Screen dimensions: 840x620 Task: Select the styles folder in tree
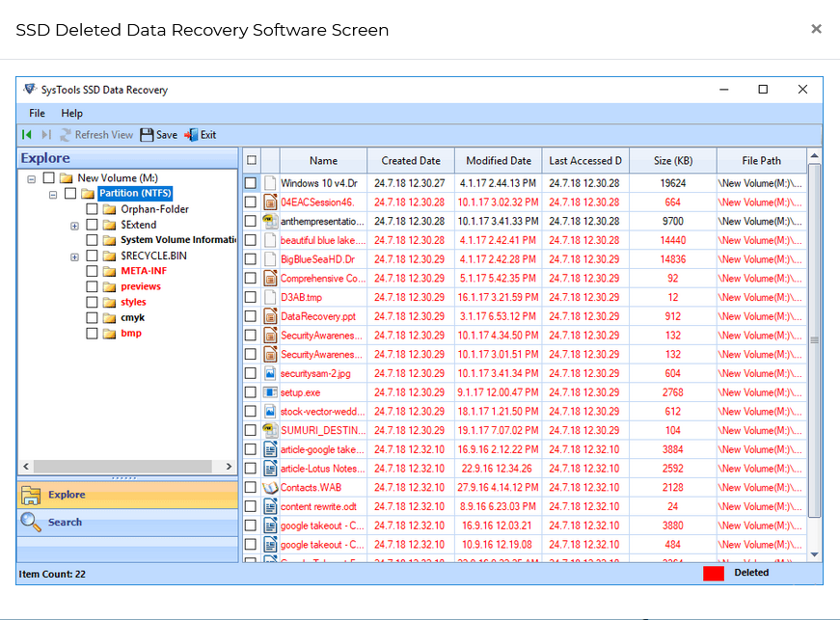pyautogui.click(x=133, y=302)
